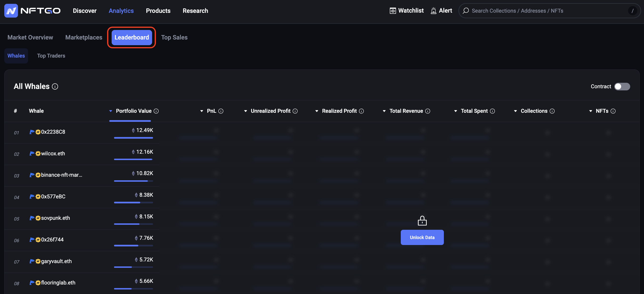Click whale icon beside binance-nft-mar…
This screenshot has height=294, width=644.
point(32,175)
